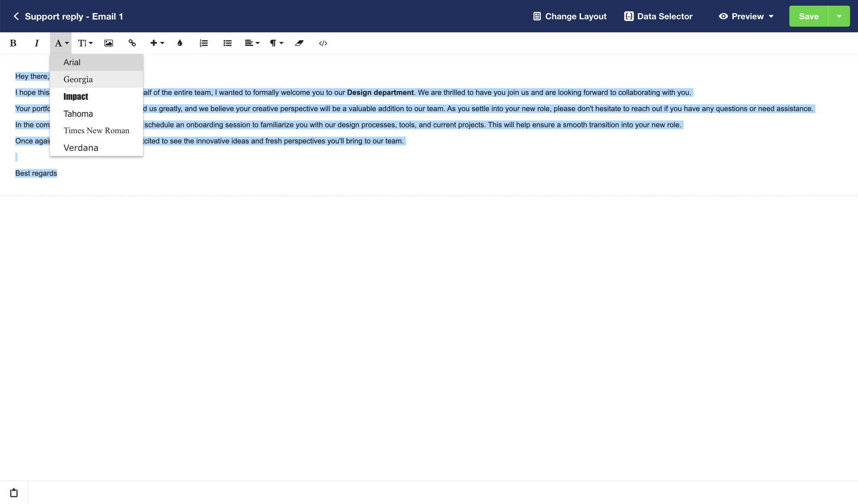Insert an ordered numbered list
Viewport: 858px width, 504px height.
pyautogui.click(x=204, y=43)
